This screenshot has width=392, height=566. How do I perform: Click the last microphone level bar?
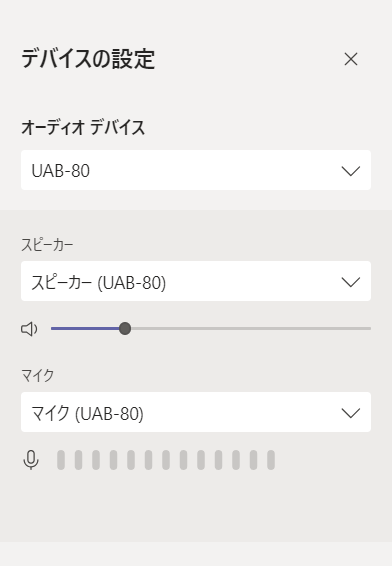[271, 460]
